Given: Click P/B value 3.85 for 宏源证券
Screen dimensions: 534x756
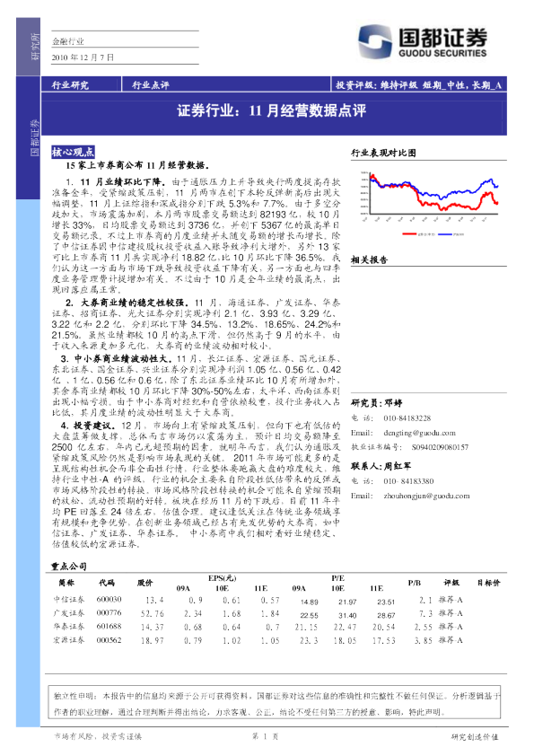Looking at the screenshot, I should (423, 641).
